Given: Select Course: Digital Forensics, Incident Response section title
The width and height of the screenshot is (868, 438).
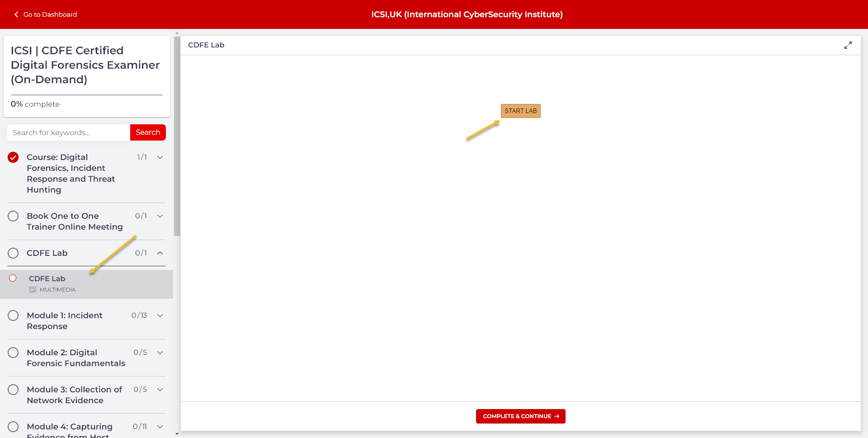Looking at the screenshot, I should 71,174.
